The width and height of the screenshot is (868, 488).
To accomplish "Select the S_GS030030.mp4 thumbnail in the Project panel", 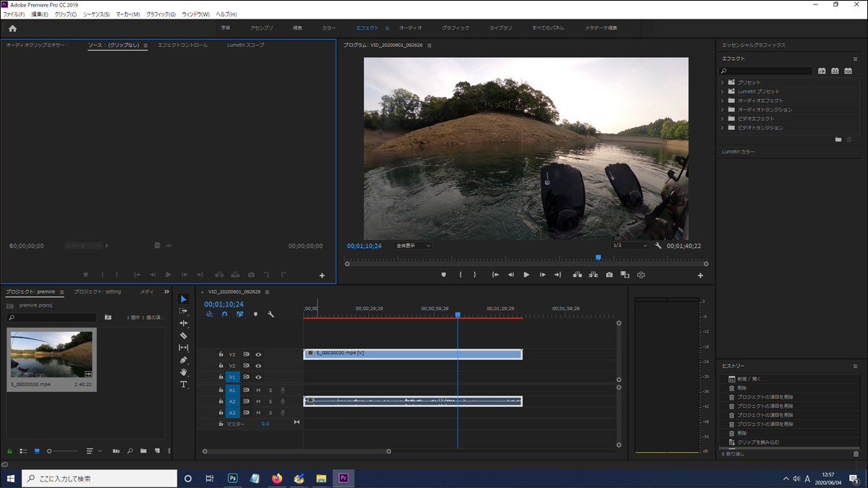I will coord(51,354).
